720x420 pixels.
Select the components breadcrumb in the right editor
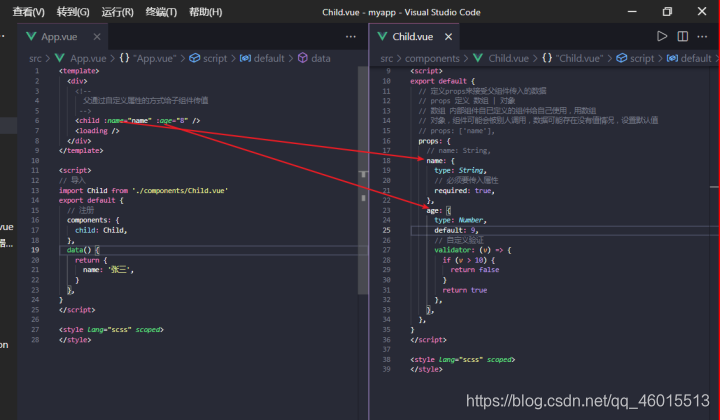(x=432, y=58)
